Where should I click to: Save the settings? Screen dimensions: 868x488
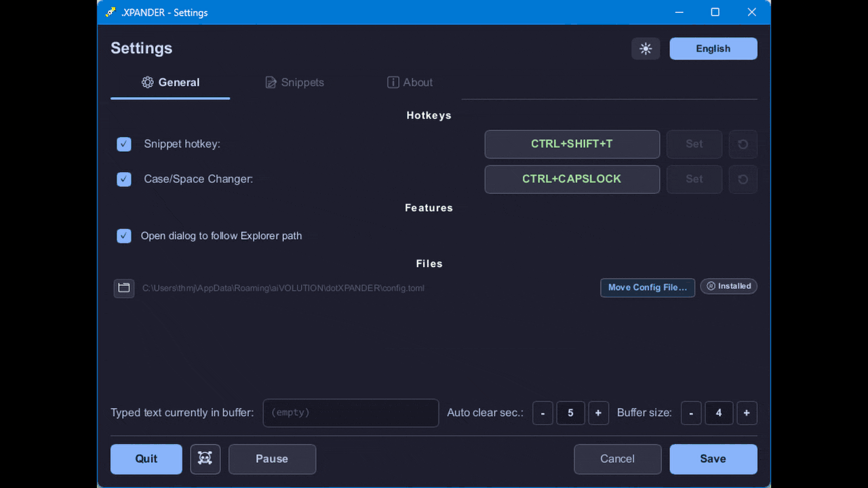pyautogui.click(x=713, y=459)
